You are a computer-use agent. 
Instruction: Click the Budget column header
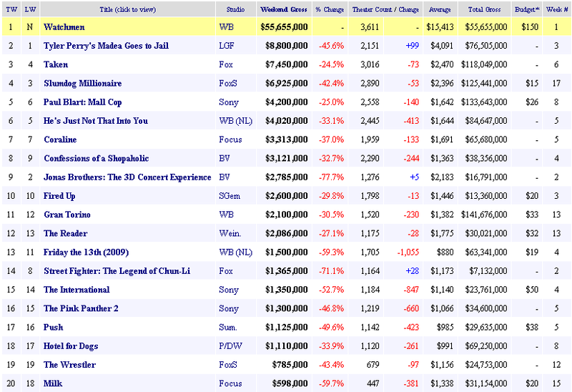[528, 9]
